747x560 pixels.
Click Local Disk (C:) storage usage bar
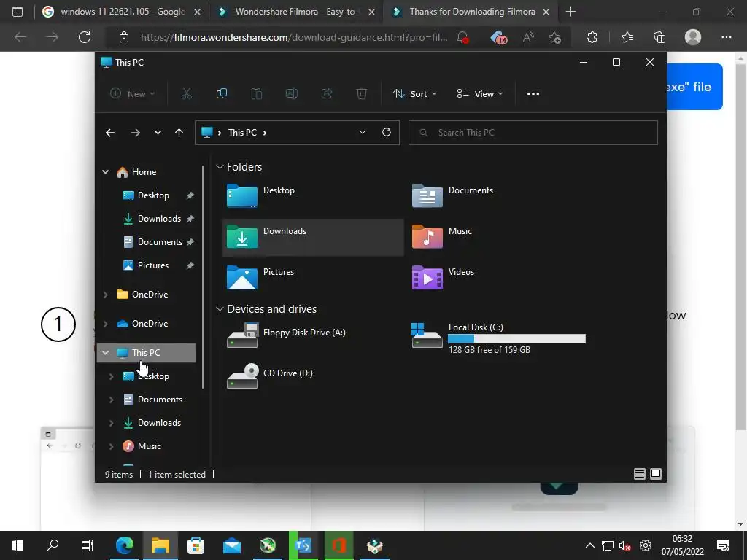click(516, 338)
